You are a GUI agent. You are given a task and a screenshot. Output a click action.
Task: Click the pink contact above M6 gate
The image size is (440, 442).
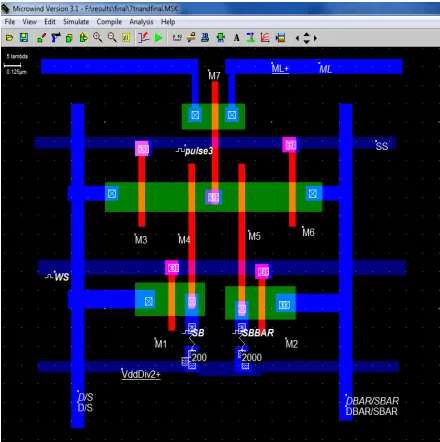pyautogui.click(x=290, y=145)
